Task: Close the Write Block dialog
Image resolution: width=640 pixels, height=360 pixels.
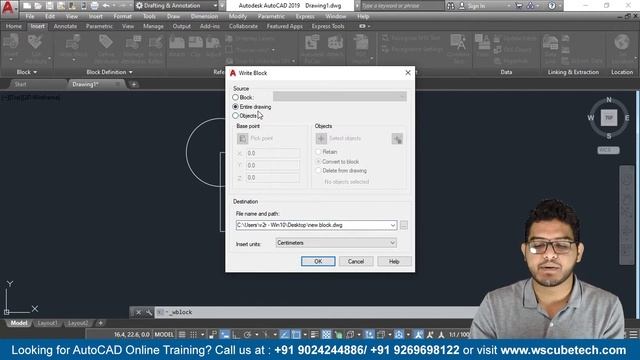Action: [408, 73]
